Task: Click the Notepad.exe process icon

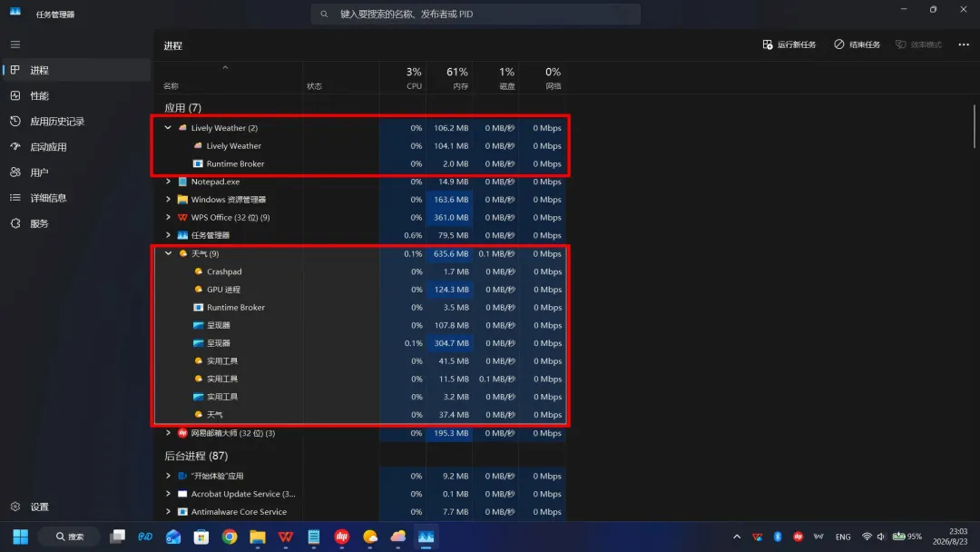Action: (x=182, y=182)
